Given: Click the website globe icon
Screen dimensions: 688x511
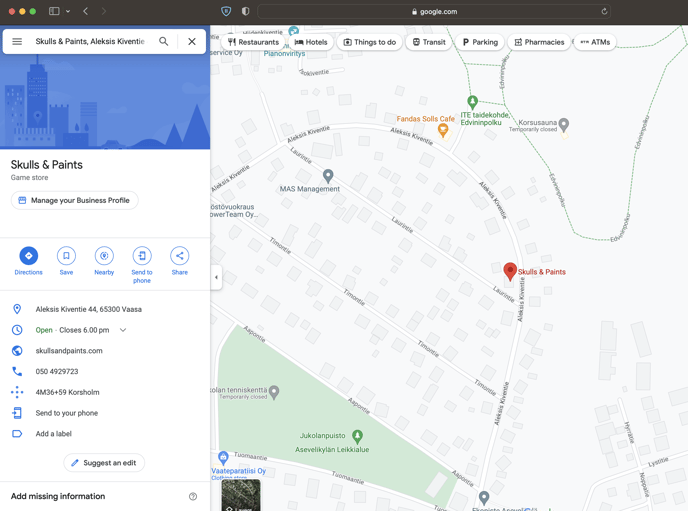Looking at the screenshot, I should [17, 350].
